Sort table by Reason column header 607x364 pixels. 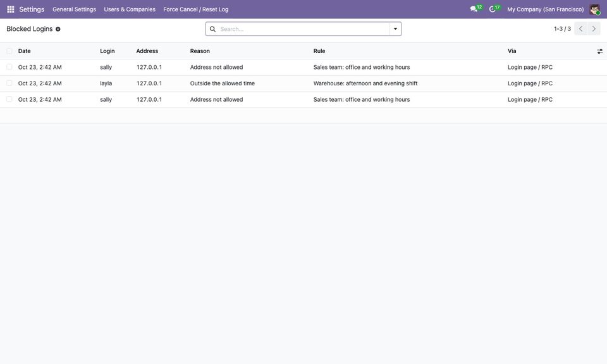[x=200, y=51]
